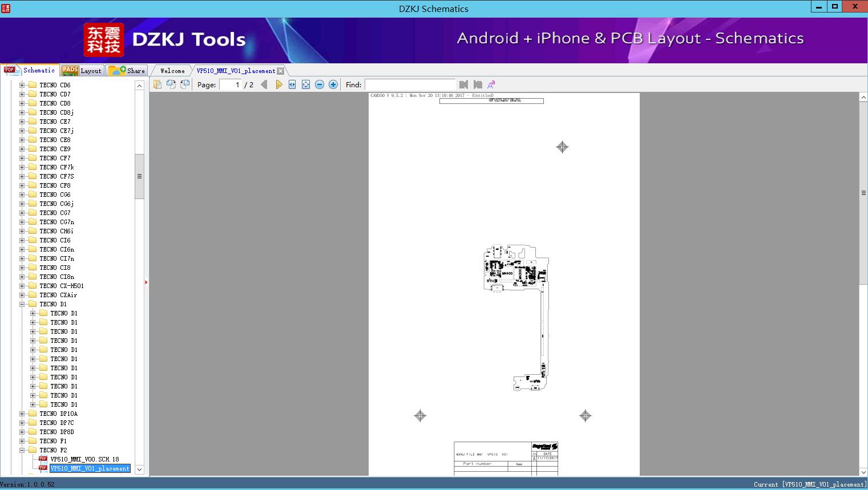Viewport: 868px width, 490px height.
Task: Select the TECNO DP8D folder
Action: [56, 432]
